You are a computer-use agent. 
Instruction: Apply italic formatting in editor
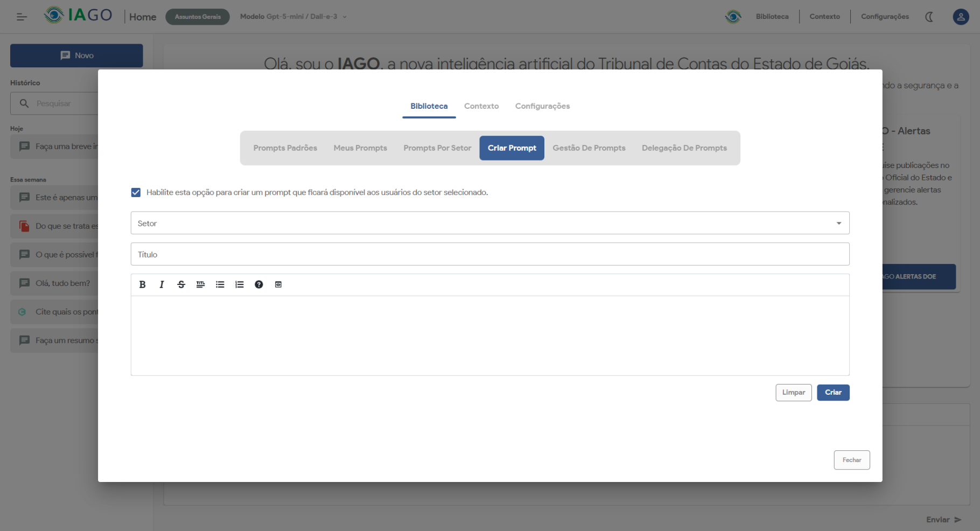[162, 284]
